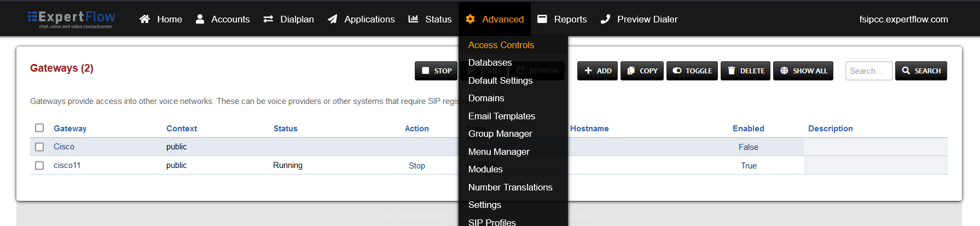
Task: Click the Copy gateway button
Action: pos(642,71)
